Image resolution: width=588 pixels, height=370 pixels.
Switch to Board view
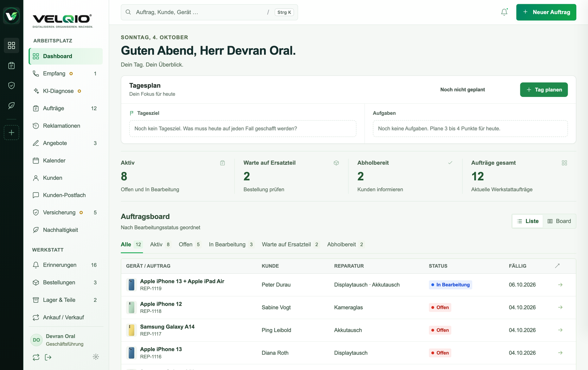coord(559,221)
